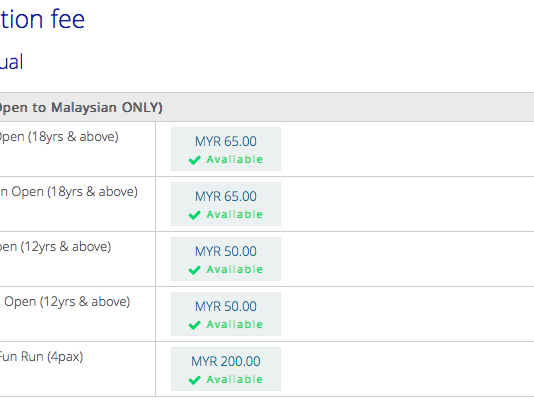Image resolution: width=534 pixels, height=403 pixels.
Task: Click checkmark beside second MYR 50.00 Available
Action: [194, 325]
